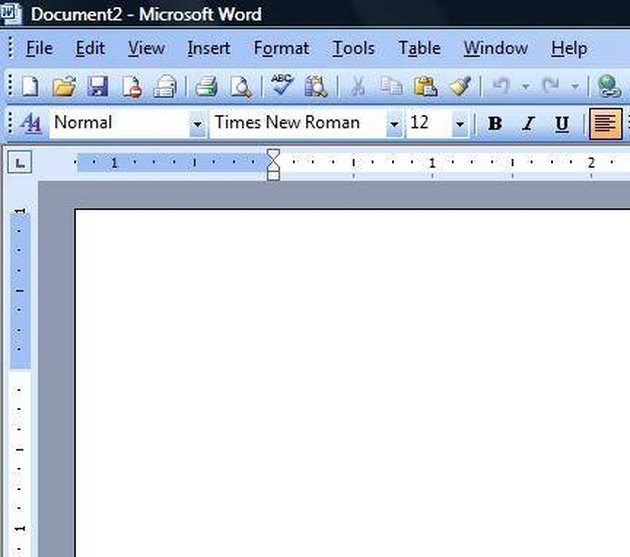The width and height of the screenshot is (630, 557).
Task: Click the tab stop type selector on ruler
Action: pyautogui.click(x=19, y=162)
